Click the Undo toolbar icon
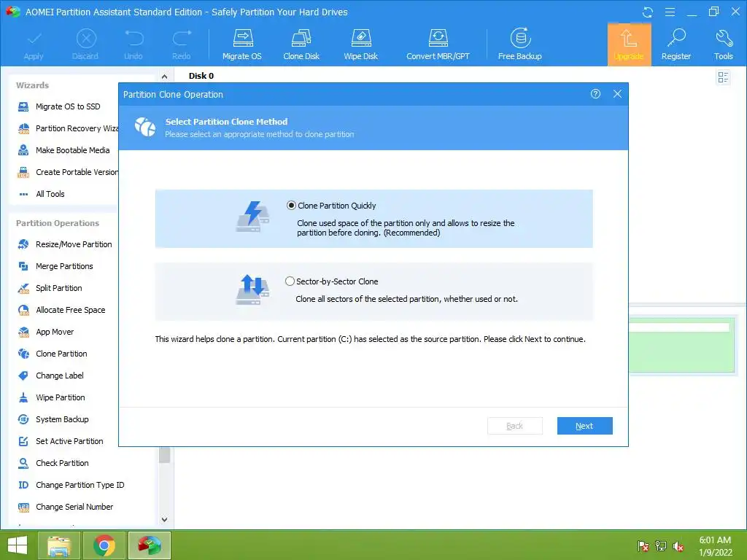Viewport: 747px width, 560px height. point(133,44)
